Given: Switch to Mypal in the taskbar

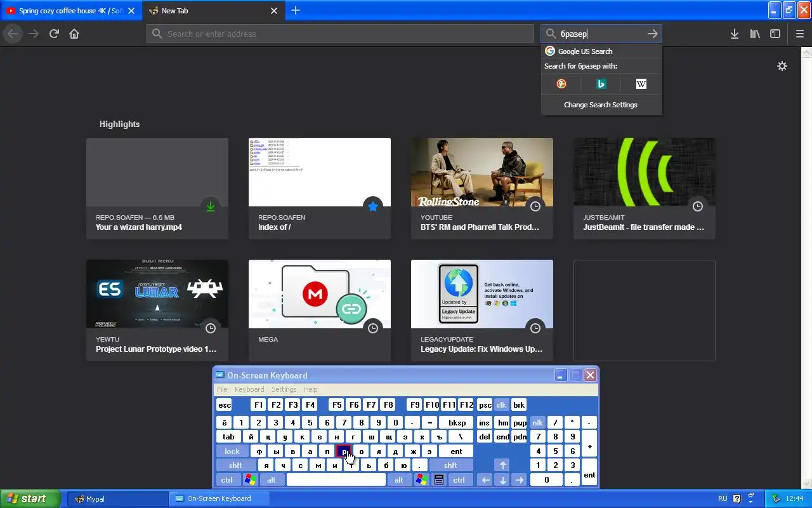Looking at the screenshot, I should coord(117,498).
